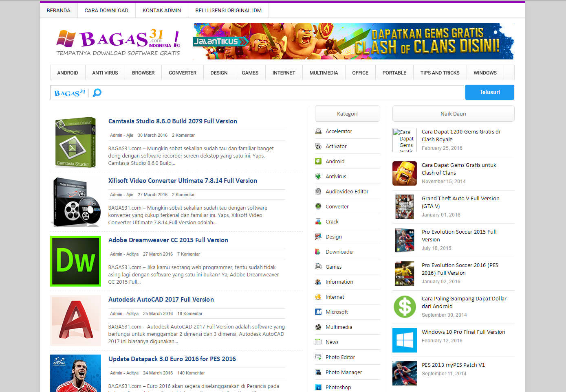Select the Multimedia navigation tab
The width and height of the screenshot is (566, 392).
[x=324, y=73]
